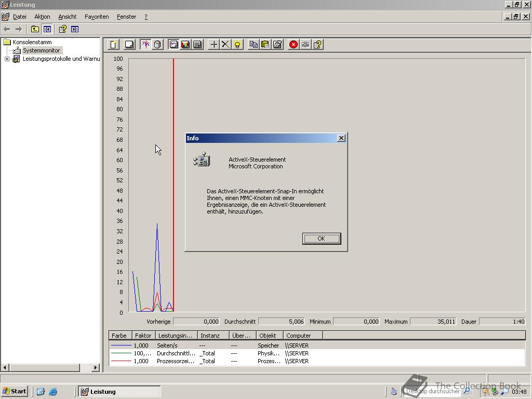Open the Ansicht menu
This screenshot has height=399, width=532.
(67, 17)
